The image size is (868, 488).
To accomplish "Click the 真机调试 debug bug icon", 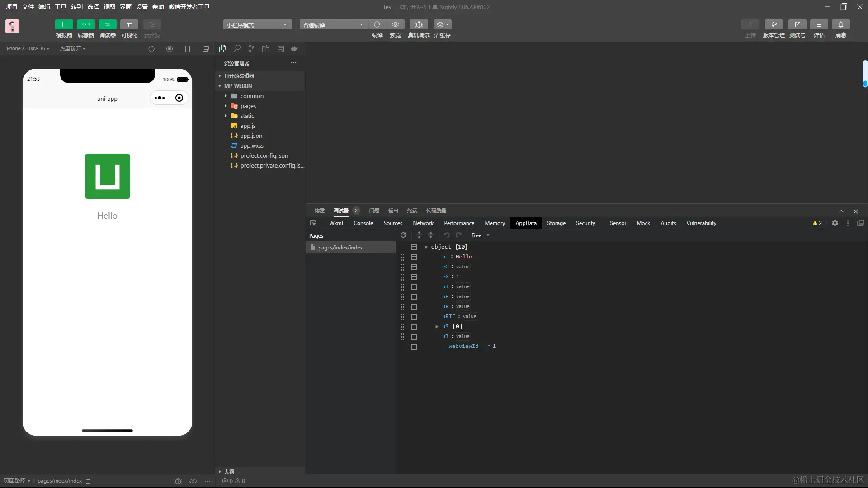I will (x=419, y=24).
